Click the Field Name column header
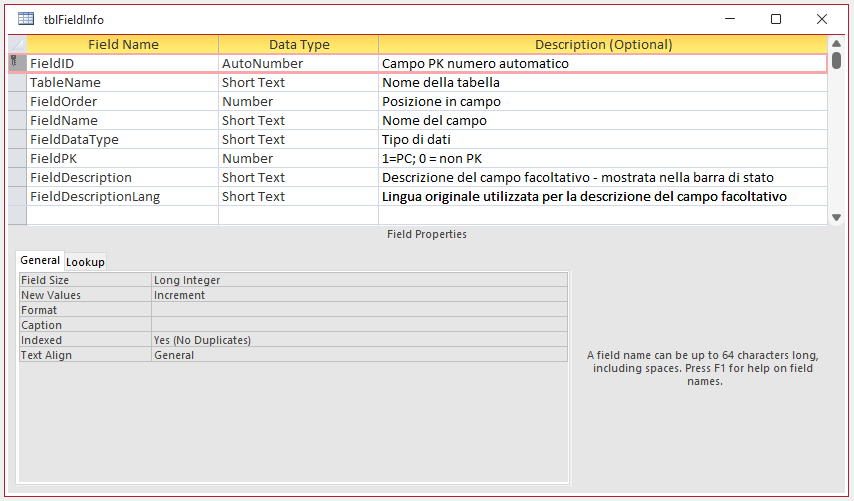Viewport: 854px width, 501px height. (123, 44)
